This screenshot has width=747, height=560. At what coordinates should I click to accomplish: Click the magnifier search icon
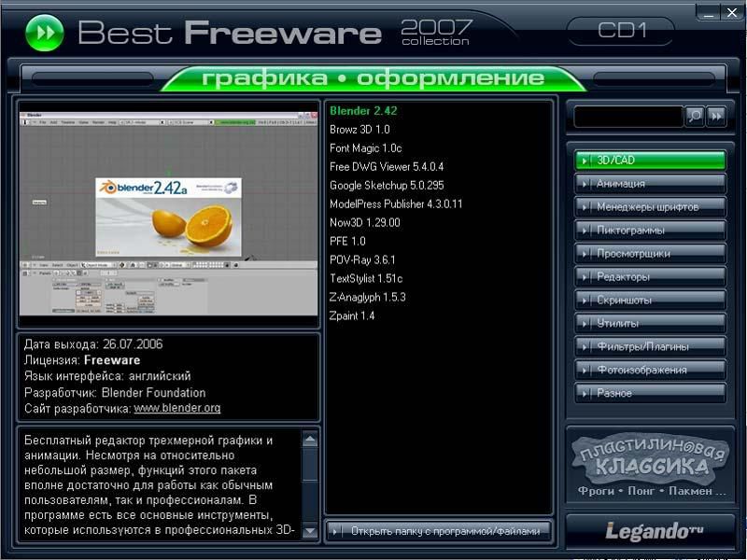[x=694, y=116]
